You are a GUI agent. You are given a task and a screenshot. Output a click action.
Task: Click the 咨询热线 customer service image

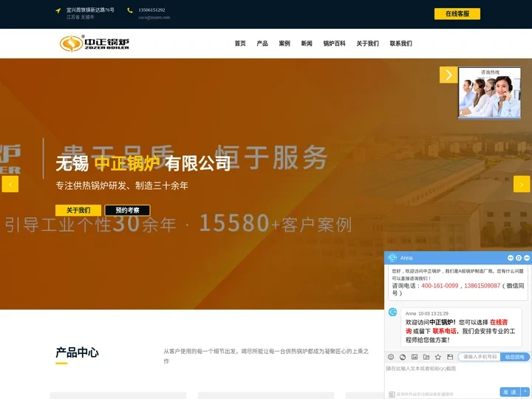pyautogui.click(x=490, y=93)
